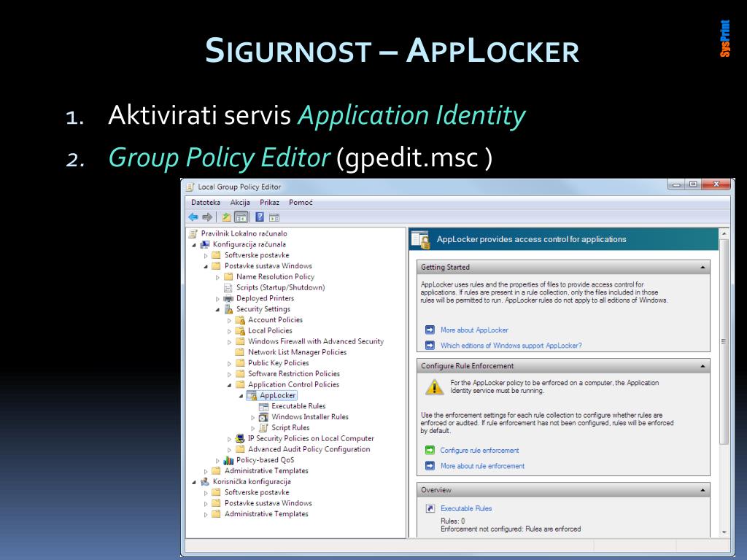Click the details pane scroll down arrow
This screenshot has width=747, height=560.
click(724, 532)
